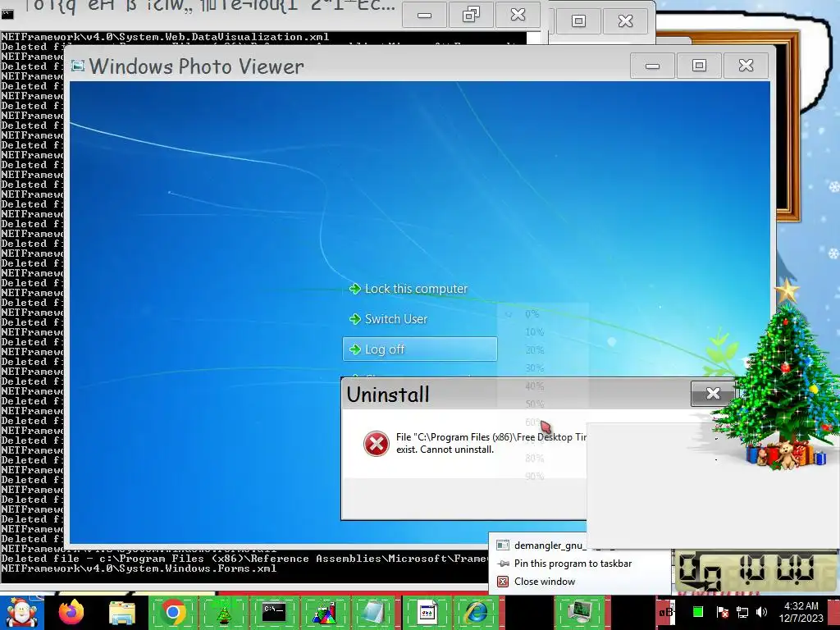Click the digital clock desktop gadget

756,572
